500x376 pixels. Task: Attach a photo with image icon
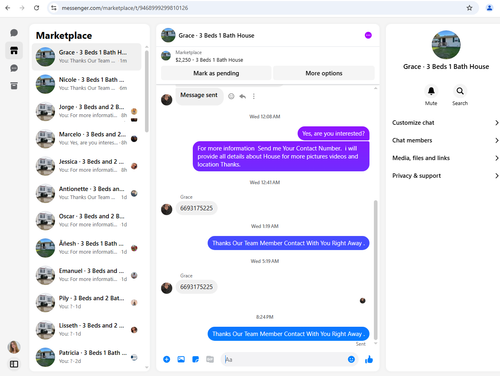pos(181,359)
